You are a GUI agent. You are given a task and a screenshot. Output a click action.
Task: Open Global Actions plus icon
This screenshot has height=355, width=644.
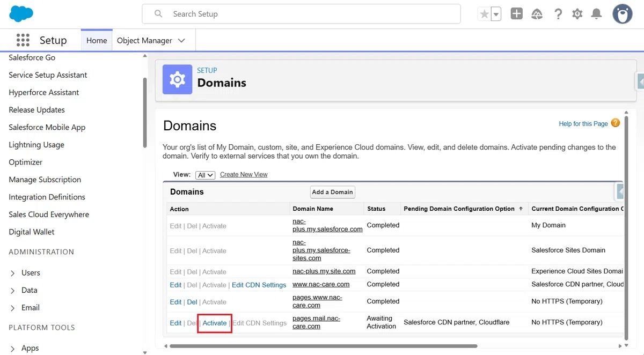coord(517,14)
